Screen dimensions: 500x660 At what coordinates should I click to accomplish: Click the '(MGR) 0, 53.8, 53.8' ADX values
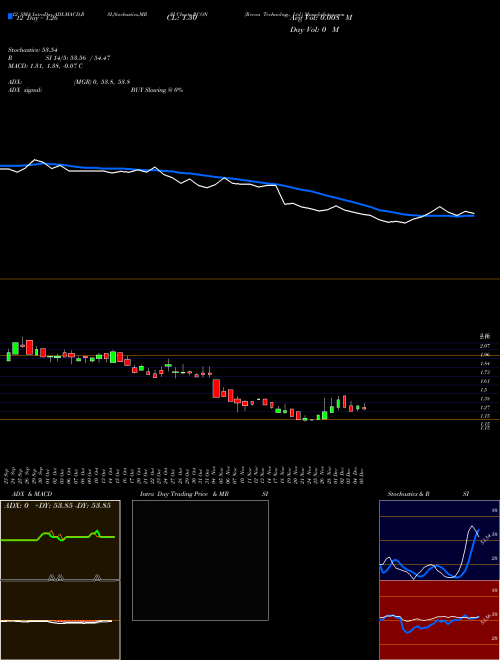pyautogui.click(x=102, y=82)
